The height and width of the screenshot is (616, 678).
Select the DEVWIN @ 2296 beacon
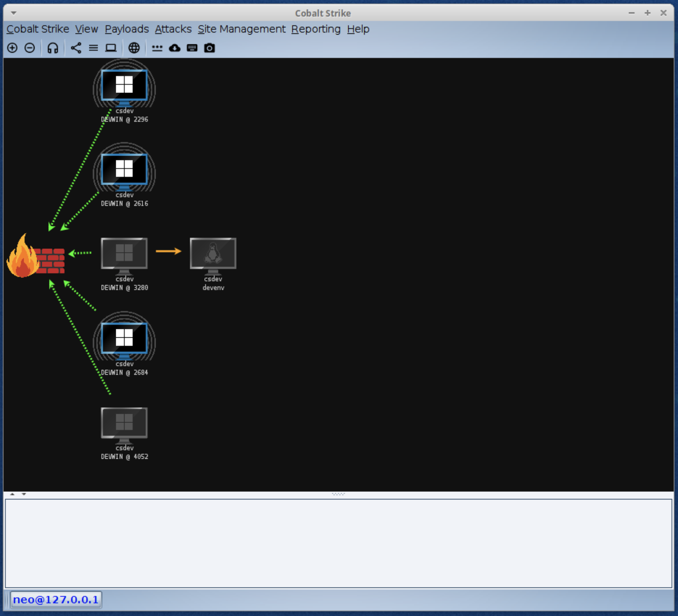pyautogui.click(x=124, y=86)
